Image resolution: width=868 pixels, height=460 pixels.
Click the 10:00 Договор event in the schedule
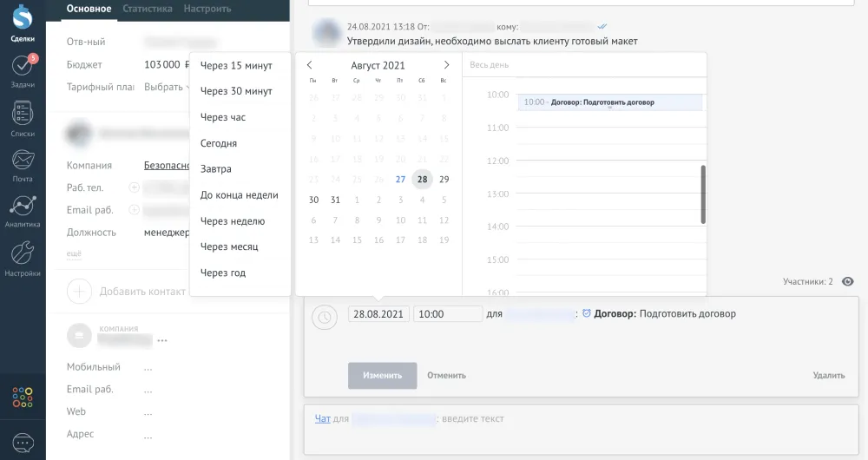point(610,102)
